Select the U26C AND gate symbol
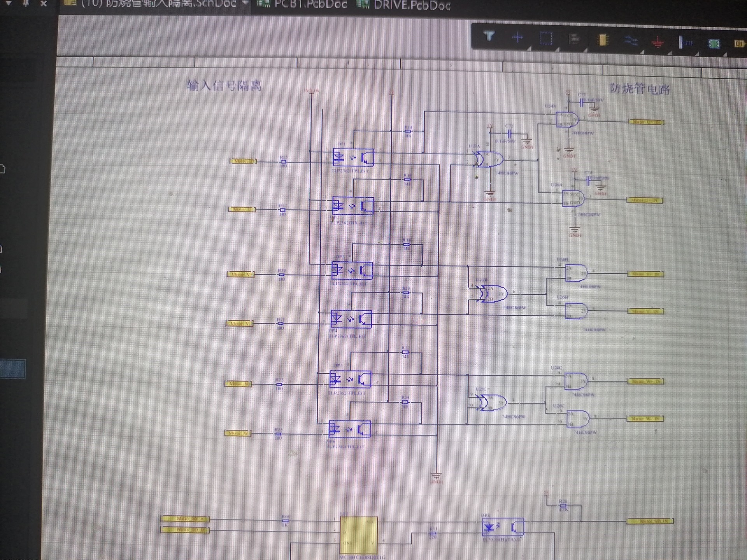Image resolution: width=747 pixels, height=560 pixels. pos(578,419)
